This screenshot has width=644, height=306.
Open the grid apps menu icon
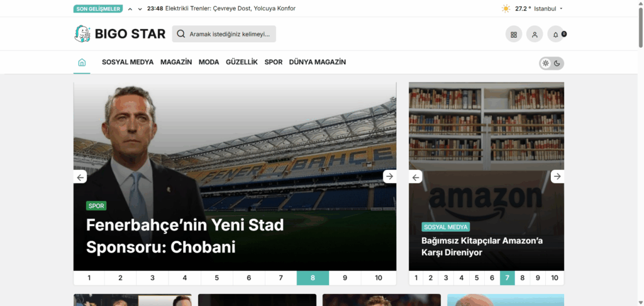point(514,35)
